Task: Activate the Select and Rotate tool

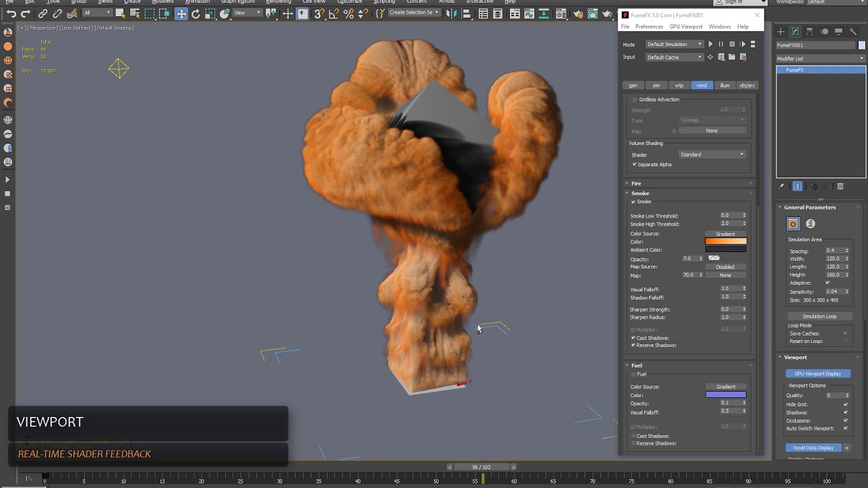Action: pos(195,14)
